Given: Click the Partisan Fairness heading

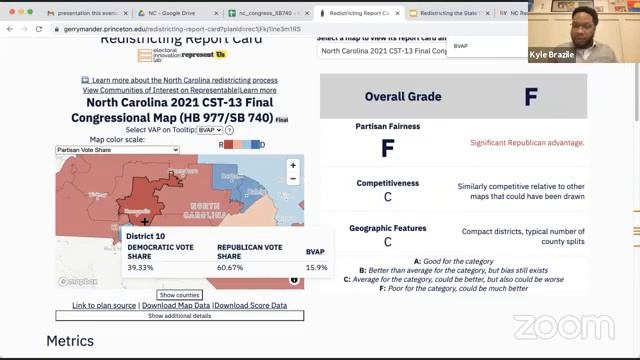Looking at the screenshot, I should click(388, 127).
